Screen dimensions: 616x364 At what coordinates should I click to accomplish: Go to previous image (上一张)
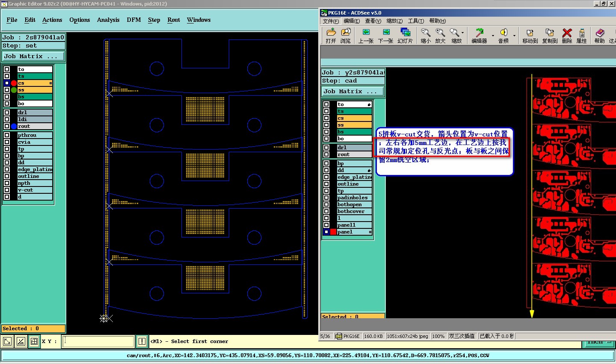366,33
